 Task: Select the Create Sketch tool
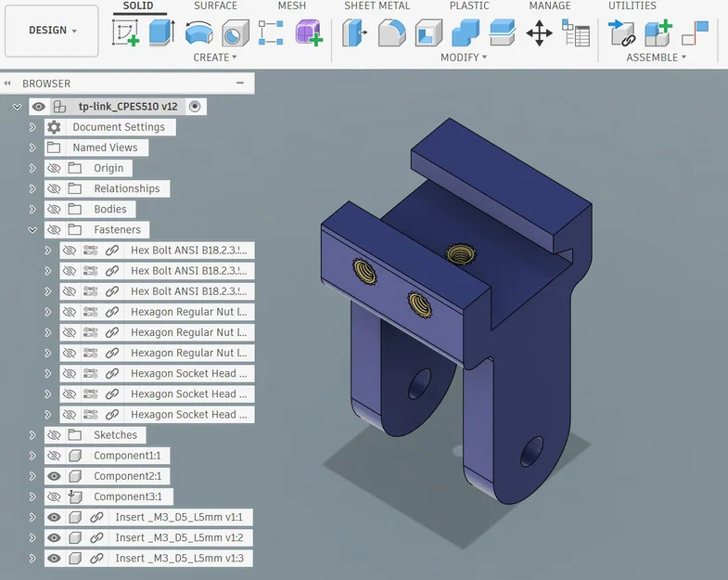click(125, 32)
